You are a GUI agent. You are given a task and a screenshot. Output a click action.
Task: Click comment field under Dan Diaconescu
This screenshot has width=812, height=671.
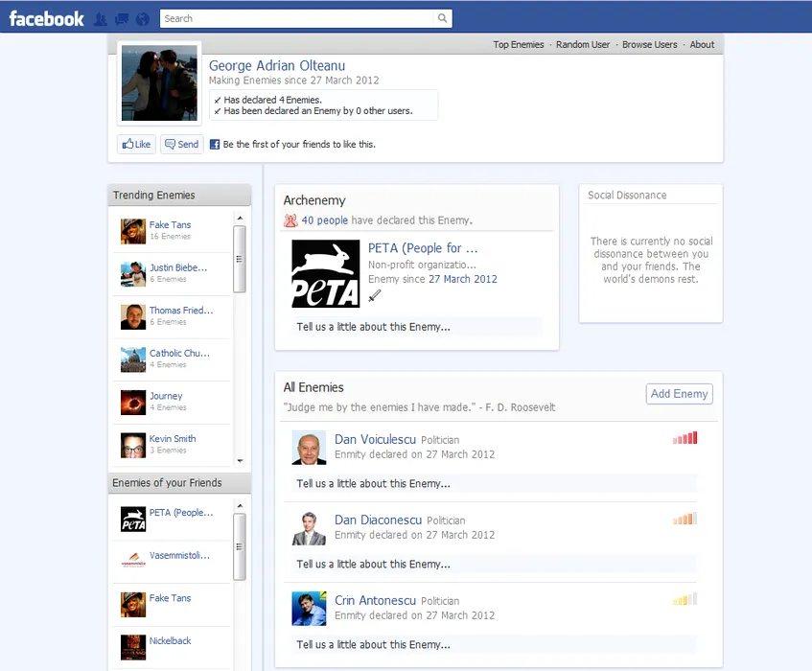pyautogui.click(x=494, y=565)
